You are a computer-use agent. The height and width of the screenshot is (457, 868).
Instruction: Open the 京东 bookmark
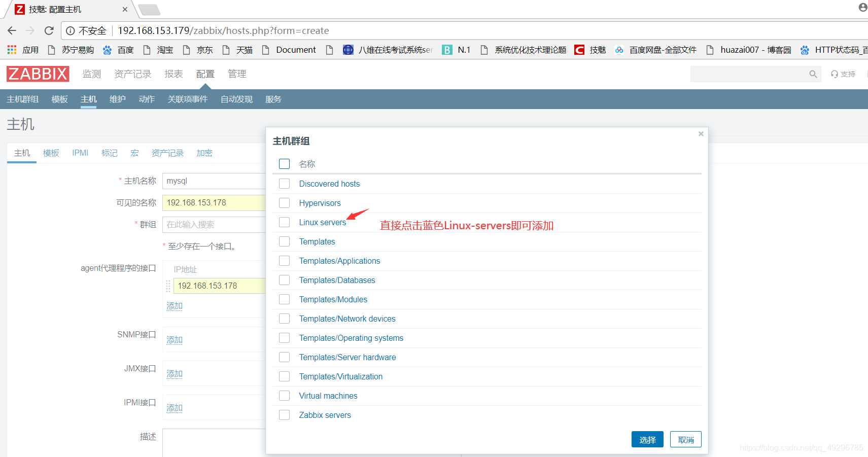198,50
